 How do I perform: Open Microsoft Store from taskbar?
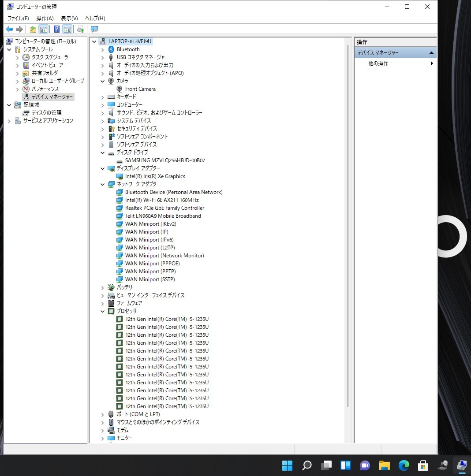pyautogui.click(x=423, y=465)
